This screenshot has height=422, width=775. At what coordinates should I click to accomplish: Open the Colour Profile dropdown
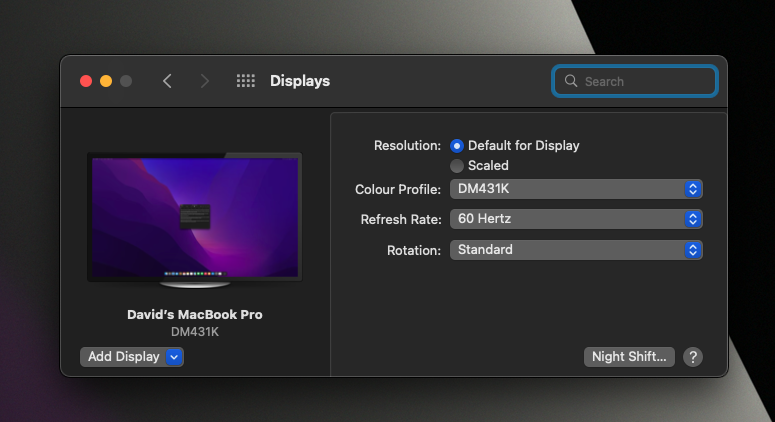pos(576,189)
